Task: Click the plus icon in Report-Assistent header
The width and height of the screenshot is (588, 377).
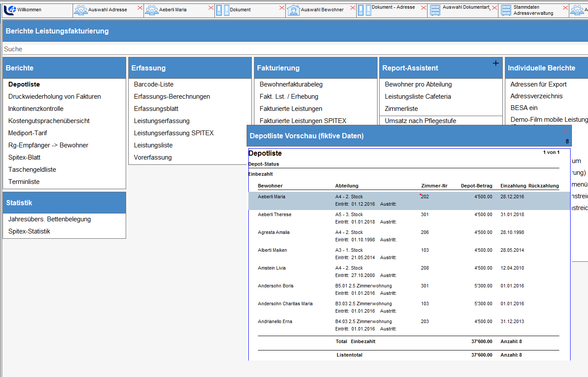Action: coord(495,63)
